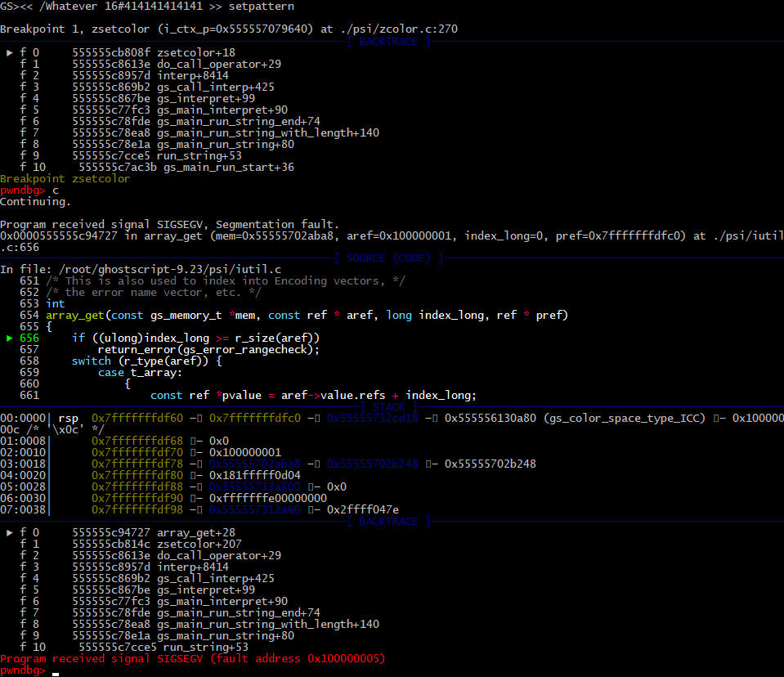
Task: Click the return_error(gs_error_rangecheck) source line
Action: (x=208, y=349)
